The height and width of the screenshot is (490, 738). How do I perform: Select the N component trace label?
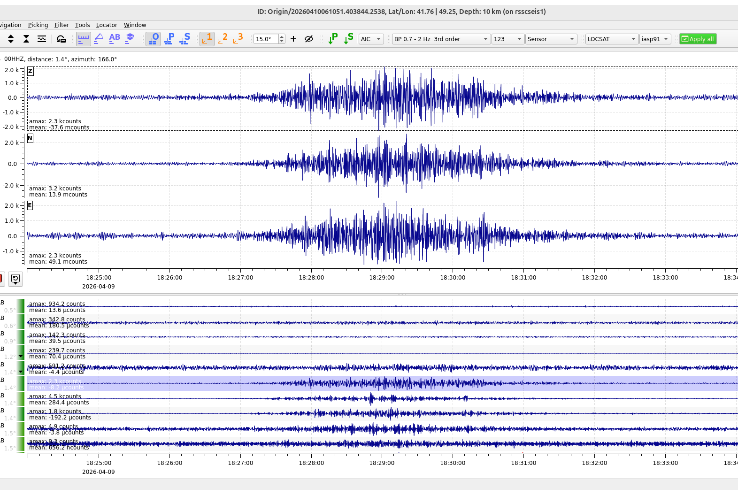(x=30, y=138)
